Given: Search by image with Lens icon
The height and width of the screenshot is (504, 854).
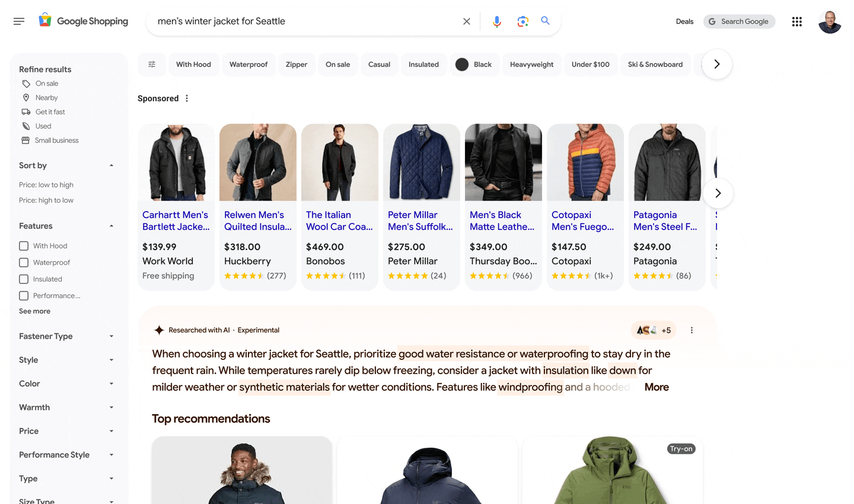Looking at the screenshot, I should tap(522, 21).
